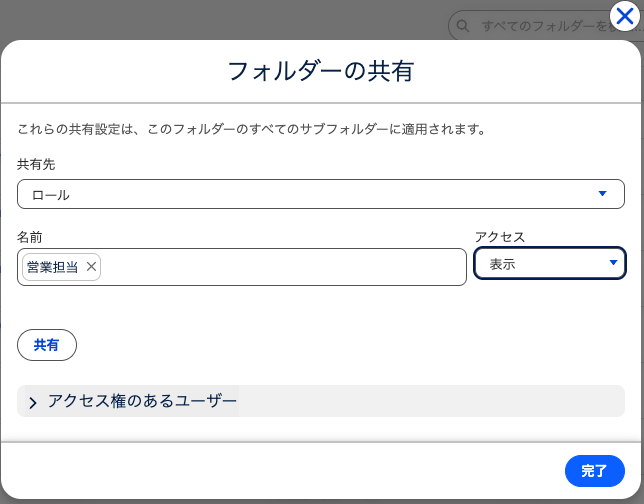The width and height of the screenshot is (644, 504).
Task: Open the 共有先 dropdown showing ロール
Action: [x=320, y=194]
